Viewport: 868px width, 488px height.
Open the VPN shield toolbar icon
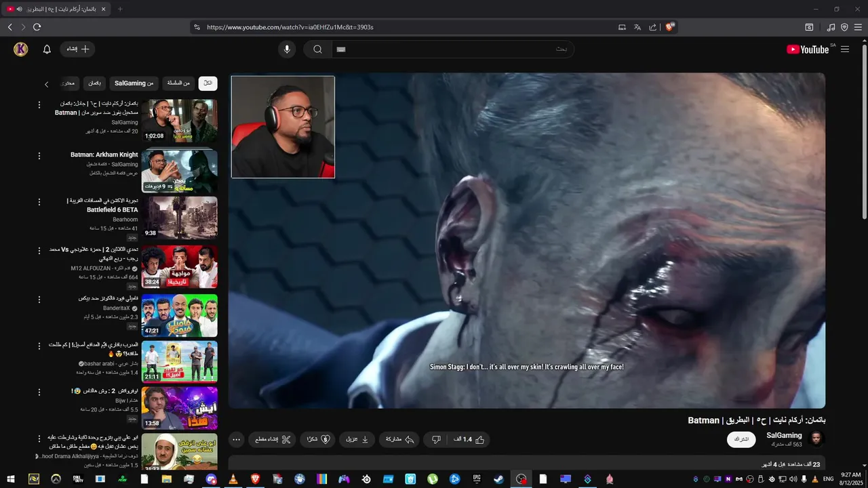[844, 27]
